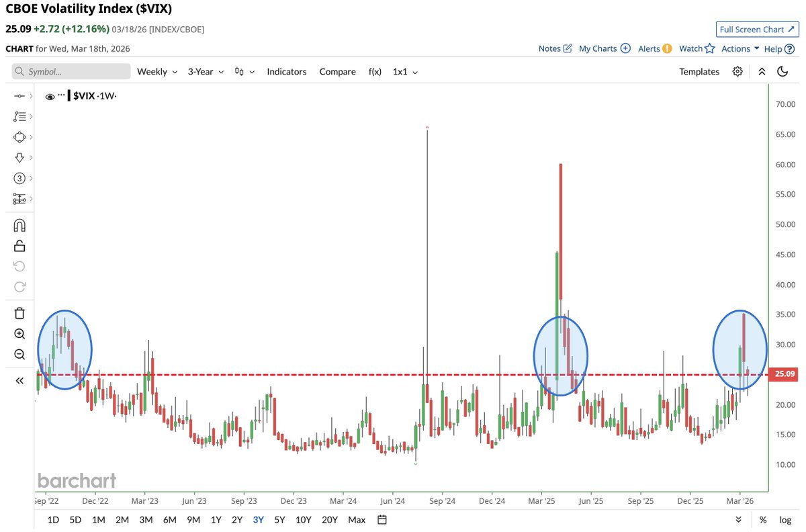Switch to the Indicators menu
The image size is (806, 532).
[287, 71]
